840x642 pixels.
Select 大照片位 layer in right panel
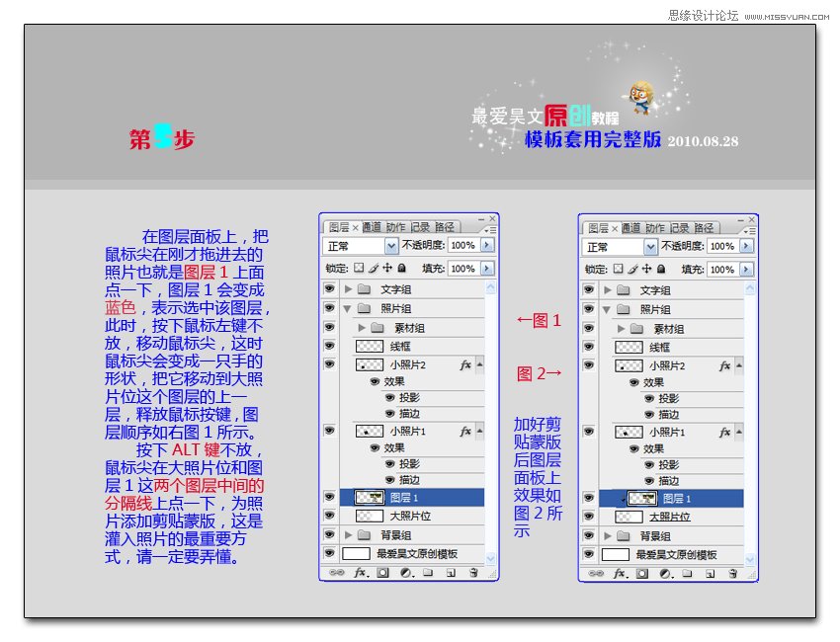click(671, 517)
